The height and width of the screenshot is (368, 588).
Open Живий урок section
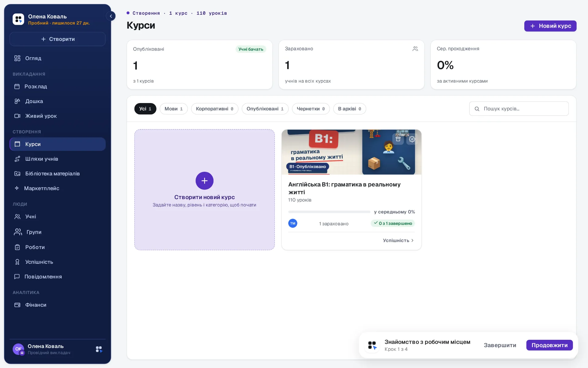point(58,116)
